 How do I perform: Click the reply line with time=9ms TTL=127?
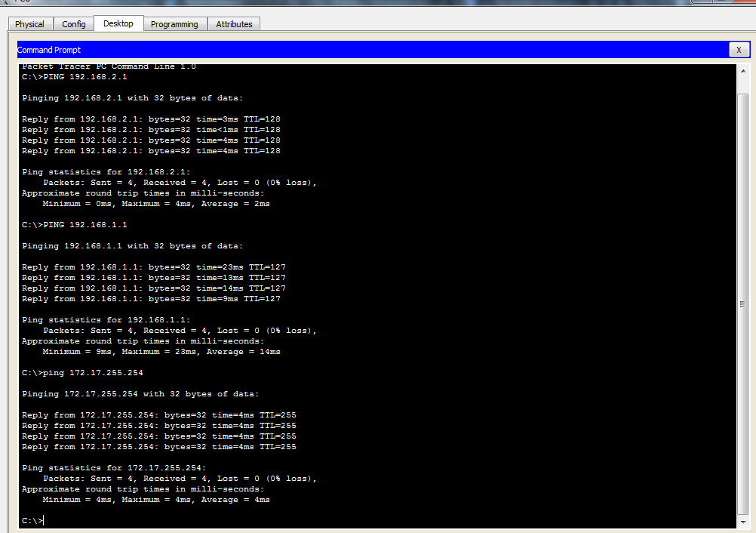(x=151, y=299)
